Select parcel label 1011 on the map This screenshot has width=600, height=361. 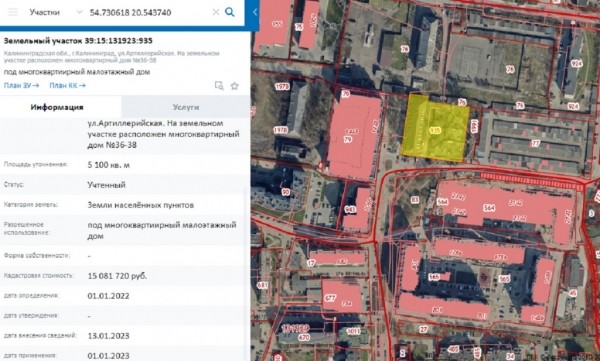pos(353,332)
